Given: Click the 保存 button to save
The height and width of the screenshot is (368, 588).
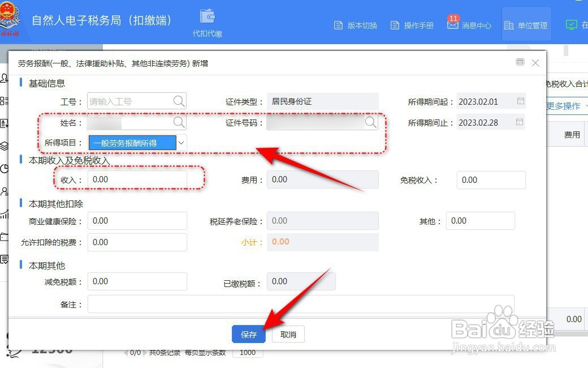Looking at the screenshot, I should [x=248, y=334].
